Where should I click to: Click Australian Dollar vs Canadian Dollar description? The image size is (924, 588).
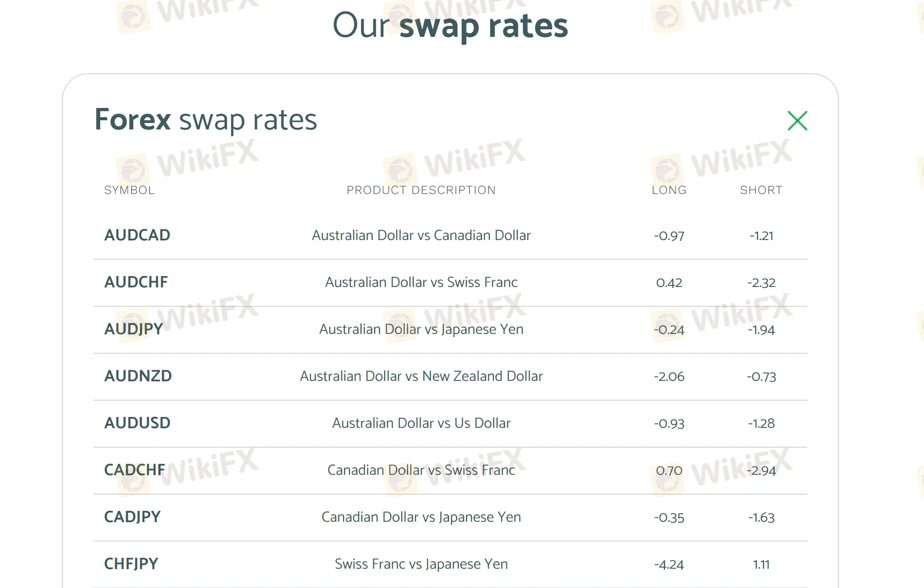(421, 235)
